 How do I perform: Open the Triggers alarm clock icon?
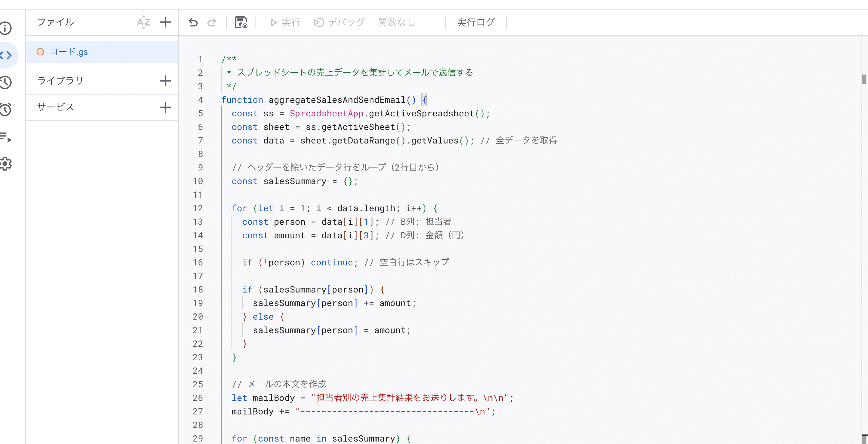coord(6,110)
